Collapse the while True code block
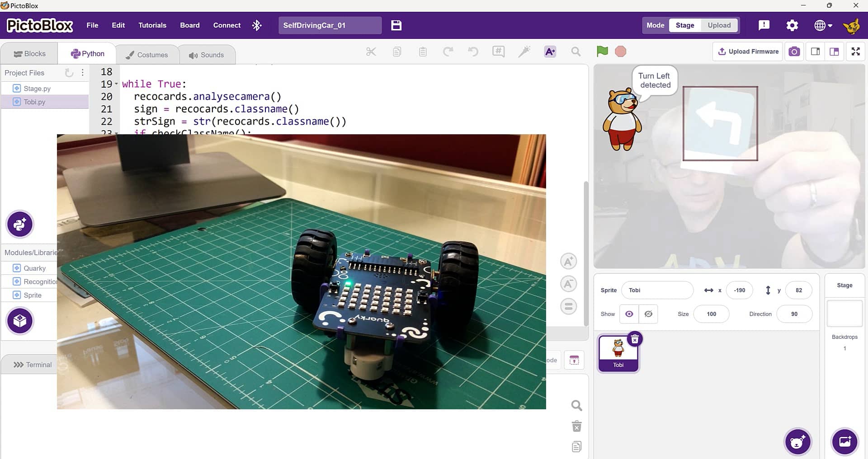 [116, 84]
